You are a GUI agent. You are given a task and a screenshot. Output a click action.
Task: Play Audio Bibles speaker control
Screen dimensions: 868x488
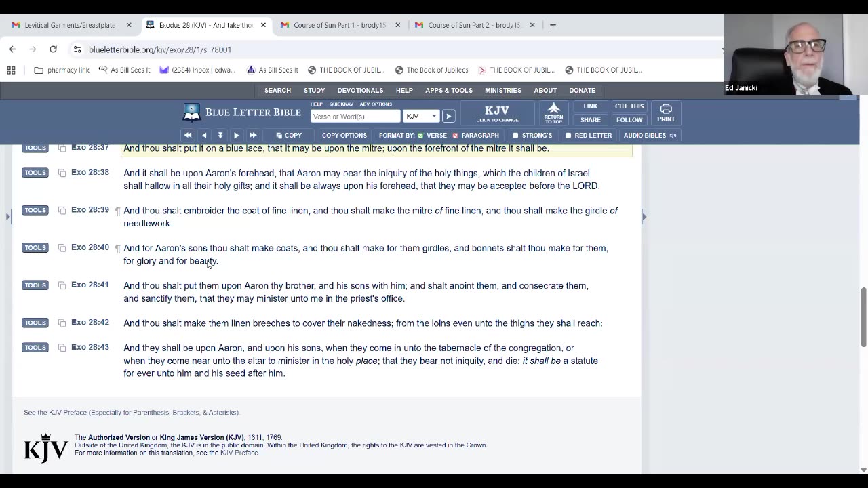[x=673, y=135]
